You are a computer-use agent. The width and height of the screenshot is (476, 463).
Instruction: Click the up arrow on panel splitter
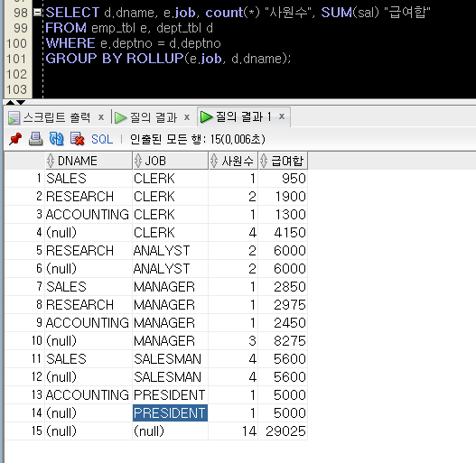point(10,103)
